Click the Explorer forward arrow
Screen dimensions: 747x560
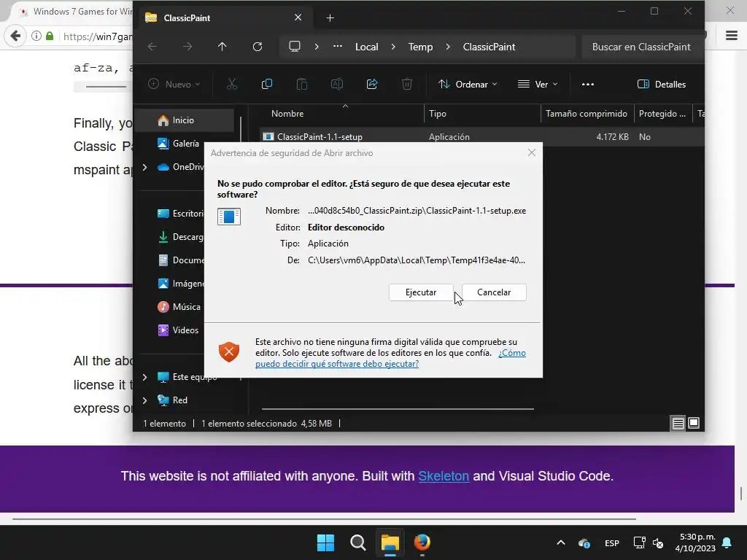(187, 47)
